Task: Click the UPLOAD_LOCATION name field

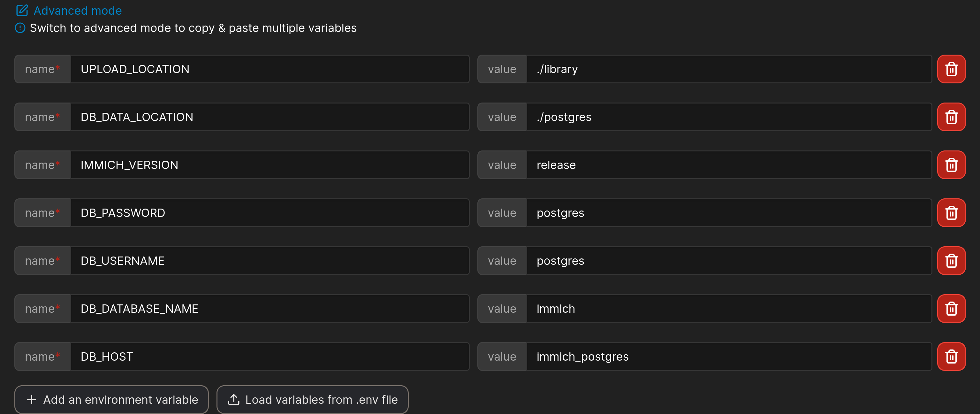Action: point(269,69)
